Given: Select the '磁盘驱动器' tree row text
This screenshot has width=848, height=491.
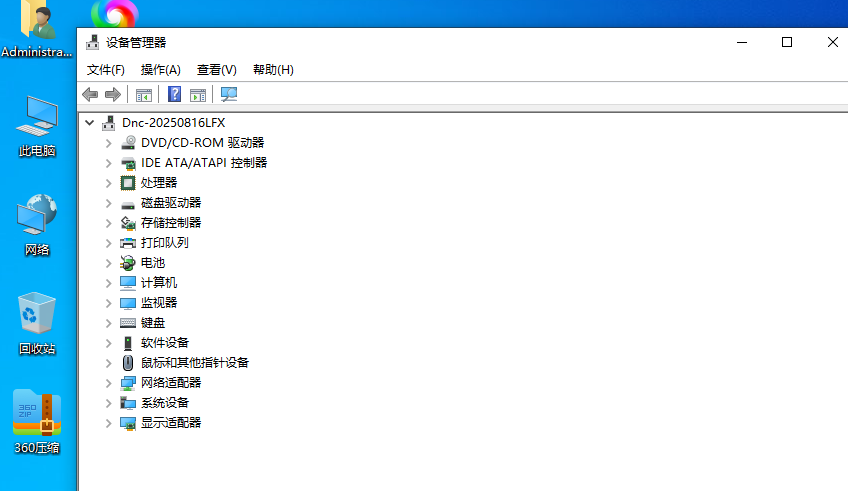Looking at the screenshot, I should [171, 203].
